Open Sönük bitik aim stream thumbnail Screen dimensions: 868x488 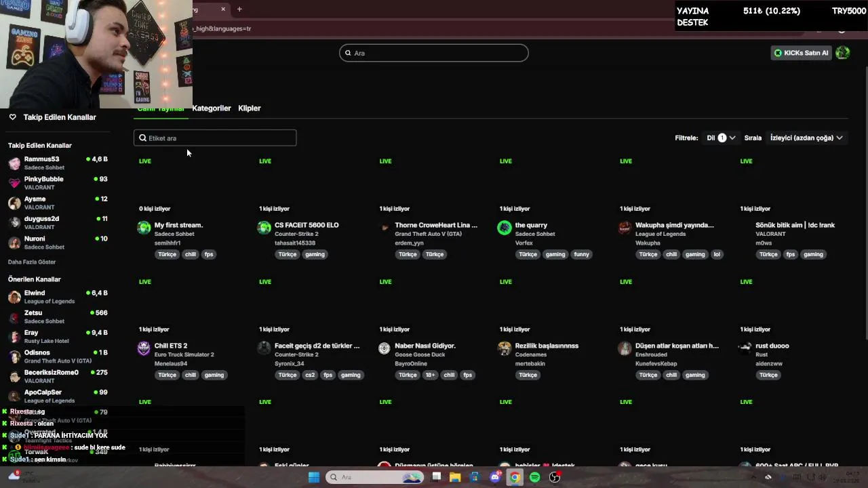(x=795, y=184)
